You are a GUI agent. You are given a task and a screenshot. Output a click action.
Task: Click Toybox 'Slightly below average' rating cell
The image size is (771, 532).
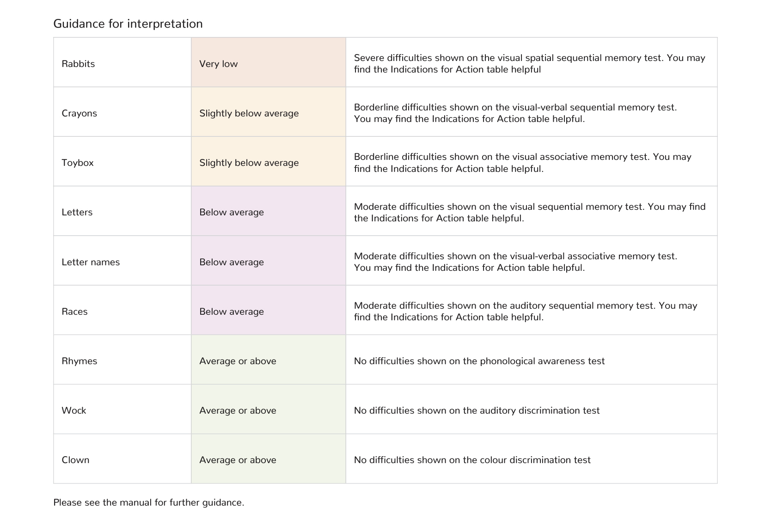269,161
